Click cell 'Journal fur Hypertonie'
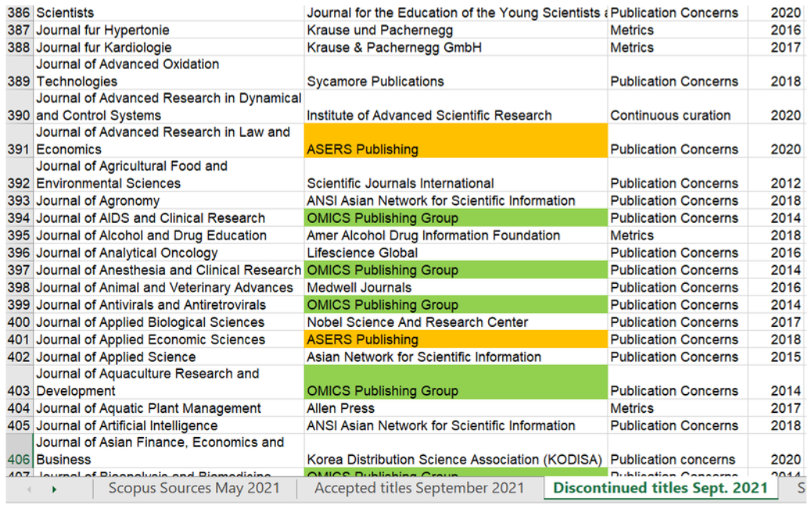Viewport: 812px width, 509px height. (169, 30)
